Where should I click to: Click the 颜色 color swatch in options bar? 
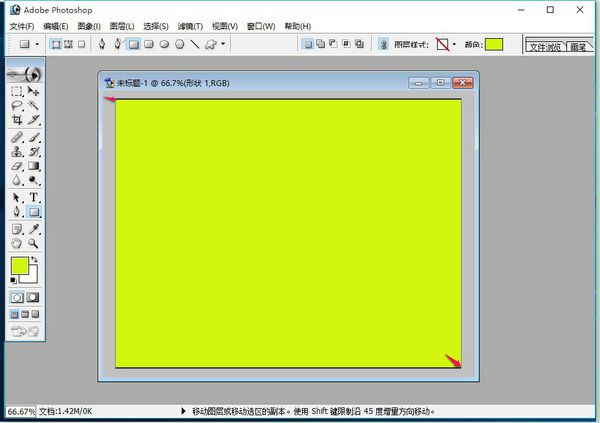click(494, 44)
